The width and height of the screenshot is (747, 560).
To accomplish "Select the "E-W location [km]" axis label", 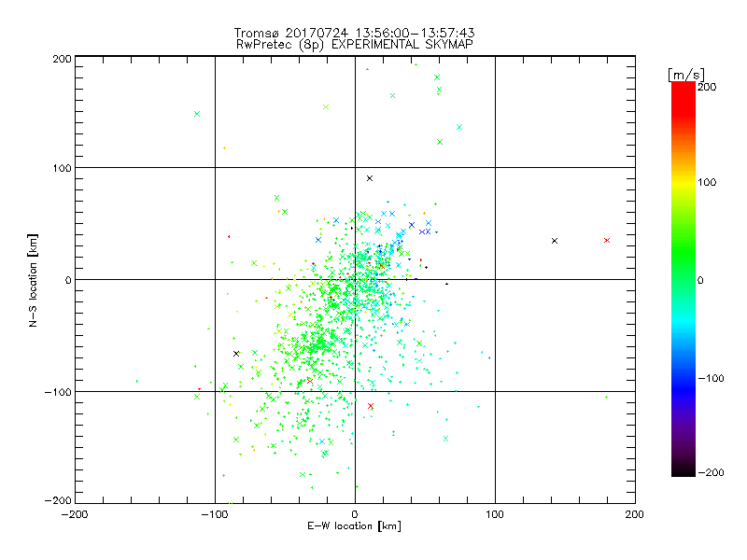I will click(x=354, y=525).
